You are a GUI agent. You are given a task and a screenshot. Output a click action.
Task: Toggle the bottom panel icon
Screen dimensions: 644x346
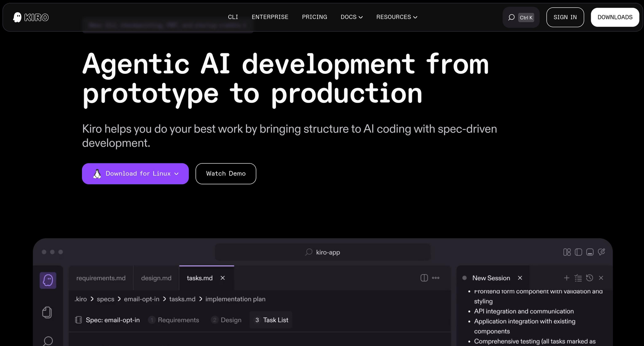590,252
